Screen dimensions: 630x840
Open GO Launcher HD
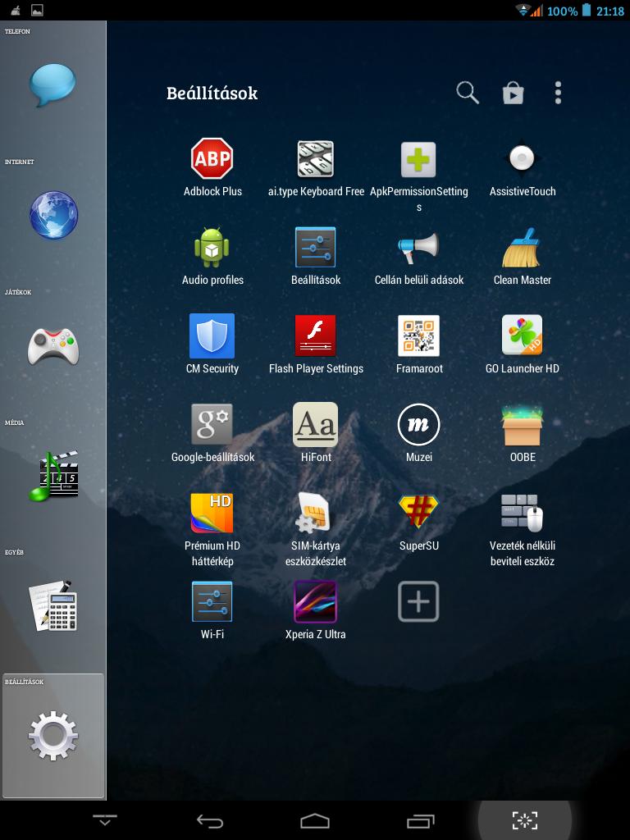pyautogui.click(x=522, y=335)
